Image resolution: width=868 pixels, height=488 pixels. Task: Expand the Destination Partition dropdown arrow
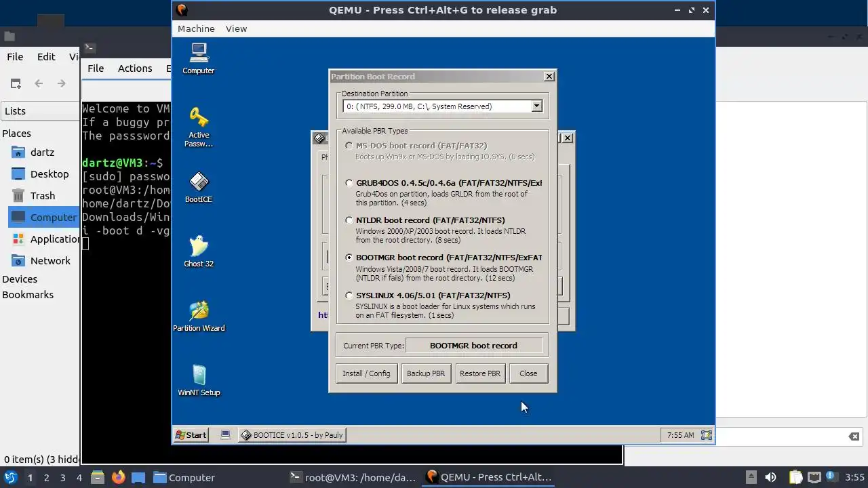(x=536, y=106)
